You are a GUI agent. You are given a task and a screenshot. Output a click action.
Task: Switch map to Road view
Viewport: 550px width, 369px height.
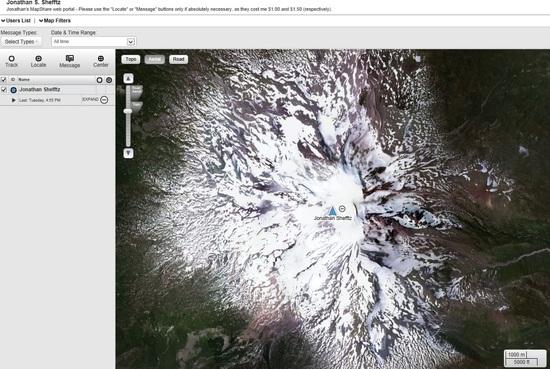[x=179, y=59]
